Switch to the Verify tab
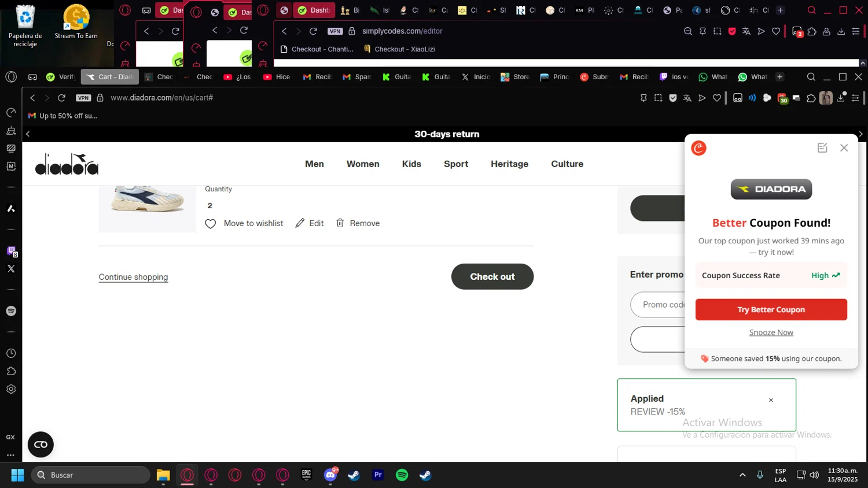Image resolution: width=868 pixels, height=488 pixels. (61, 77)
